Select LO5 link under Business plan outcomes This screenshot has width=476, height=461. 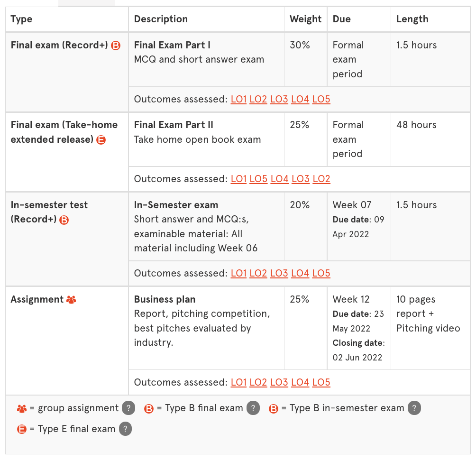[321, 383]
